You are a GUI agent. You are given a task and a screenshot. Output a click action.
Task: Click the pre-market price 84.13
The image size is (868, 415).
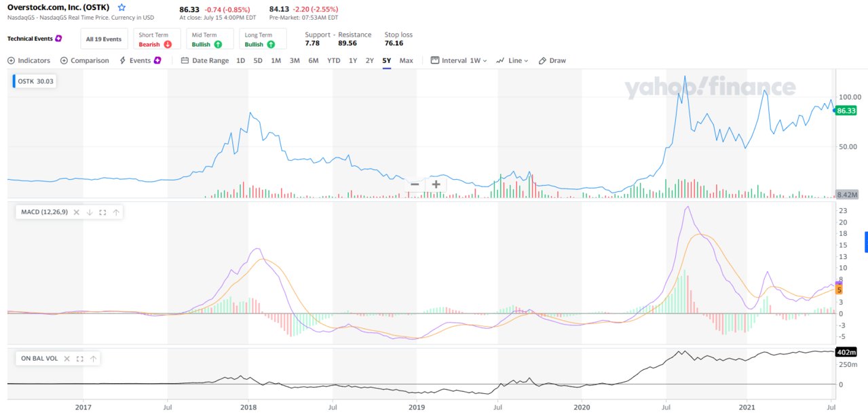279,9
